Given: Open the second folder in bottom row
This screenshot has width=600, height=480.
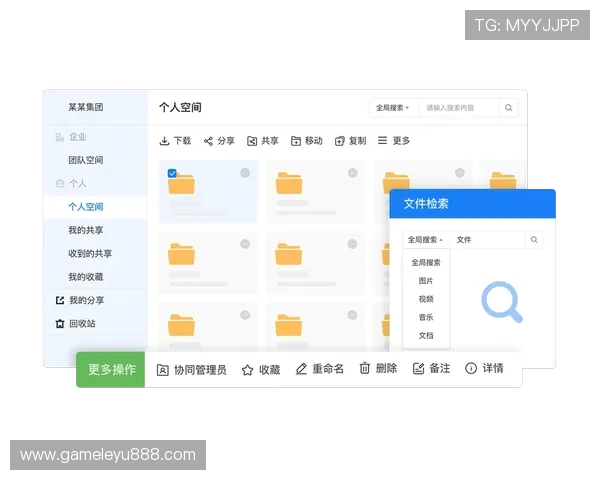Looking at the screenshot, I should point(289,325).
